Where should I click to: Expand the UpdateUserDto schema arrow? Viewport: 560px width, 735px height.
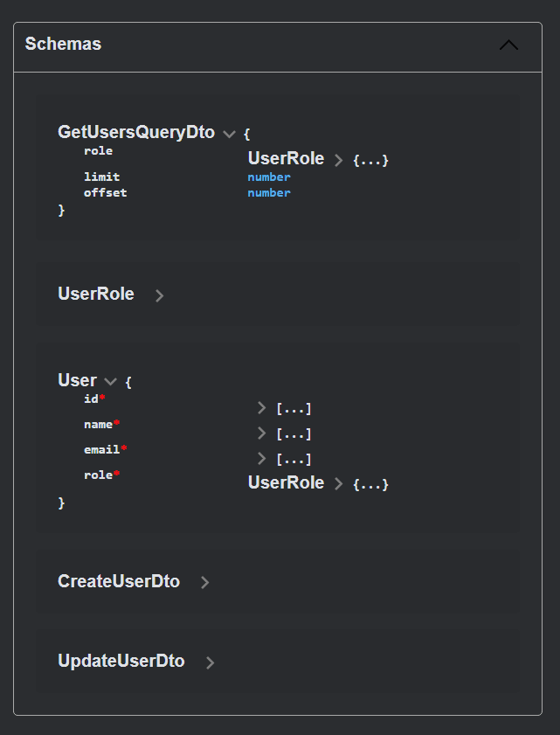(210, 662)
